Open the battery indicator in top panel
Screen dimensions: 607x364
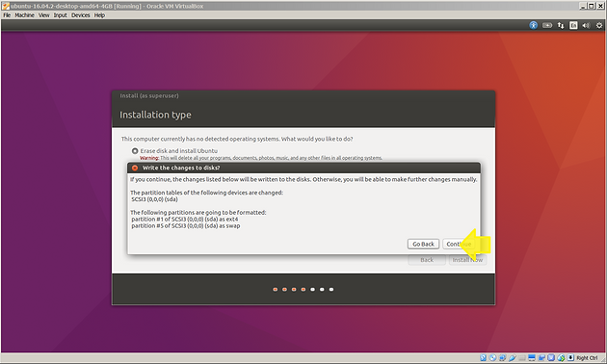(547, 25)
